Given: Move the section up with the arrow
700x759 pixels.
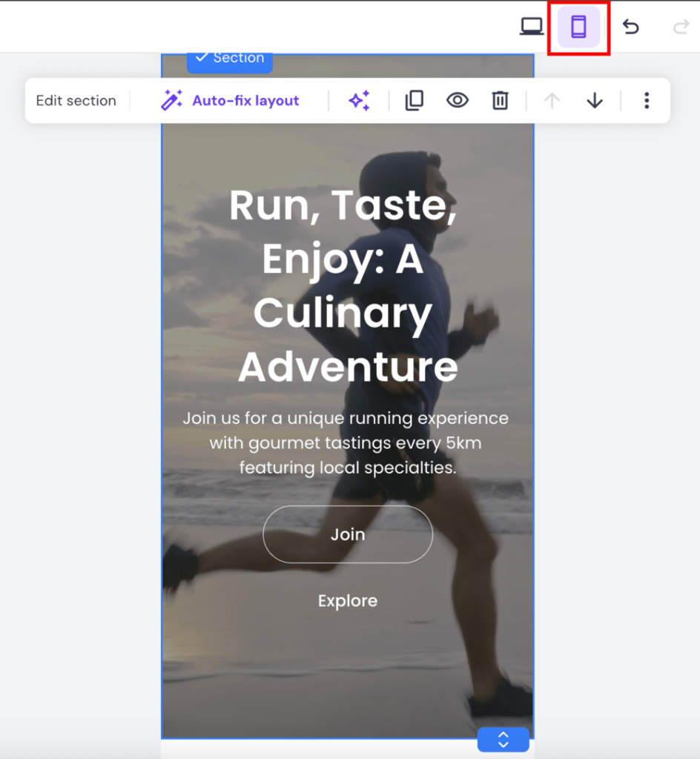Looking at the screenshot, I should (x=552, y=100).
